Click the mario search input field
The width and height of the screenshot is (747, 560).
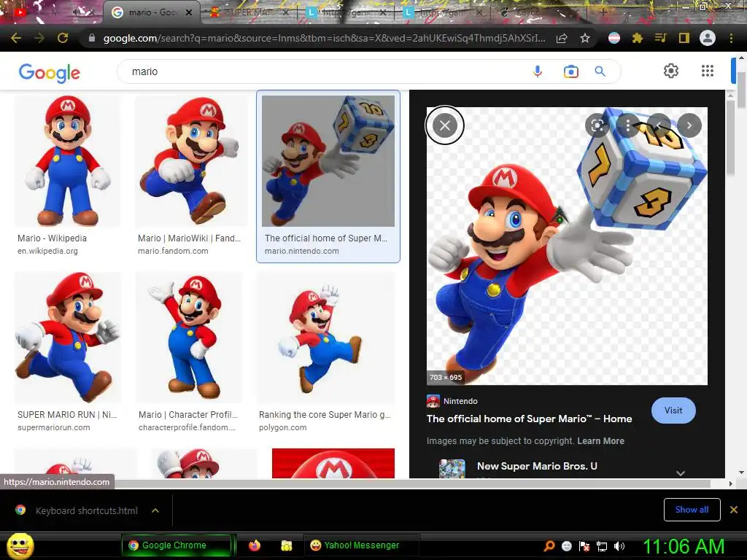(x=324, y=71)
